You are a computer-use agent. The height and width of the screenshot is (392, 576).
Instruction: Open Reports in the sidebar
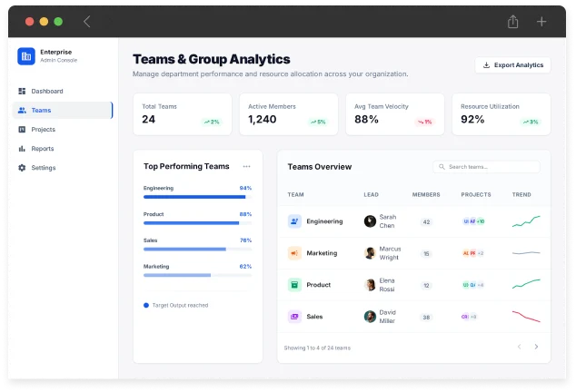pos(42,149)
